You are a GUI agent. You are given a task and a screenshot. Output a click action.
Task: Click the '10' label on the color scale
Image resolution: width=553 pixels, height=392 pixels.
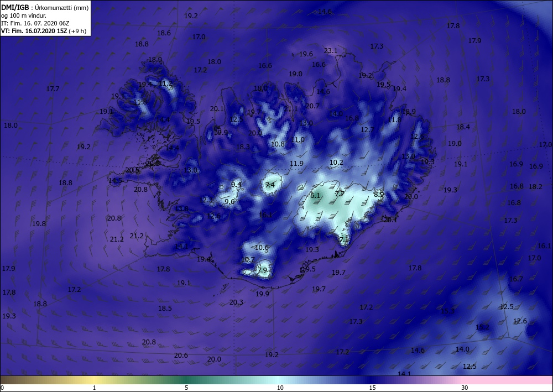click(x=280, y=388)
